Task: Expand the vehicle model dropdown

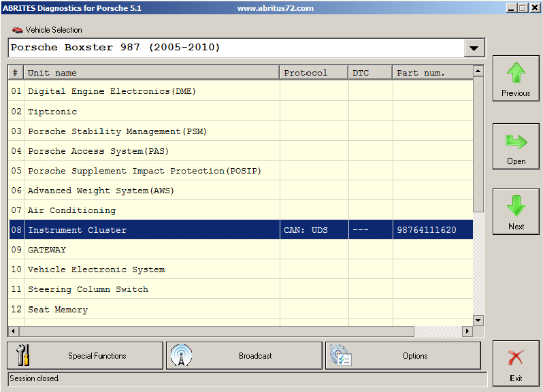Action: click(x=474, y=48)
